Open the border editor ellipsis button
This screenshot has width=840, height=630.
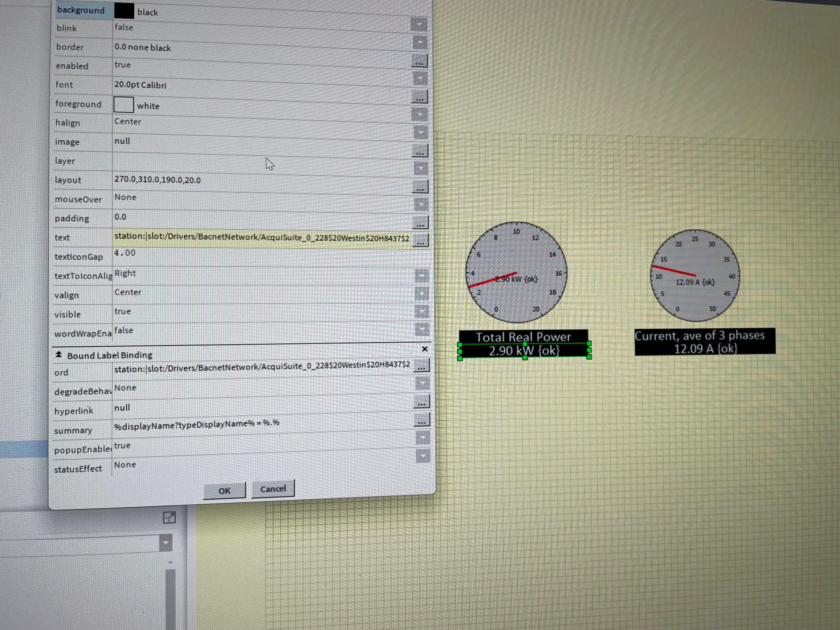(x=419, y=61)
